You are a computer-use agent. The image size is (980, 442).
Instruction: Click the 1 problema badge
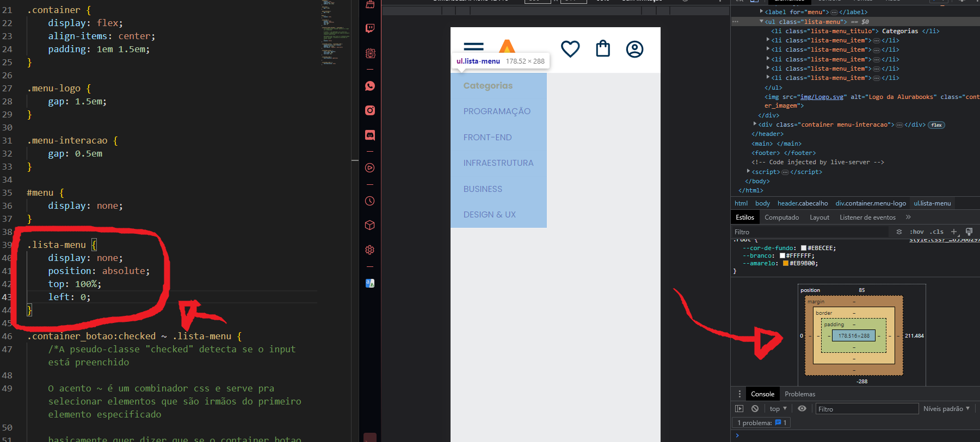(x=761, y=422)
